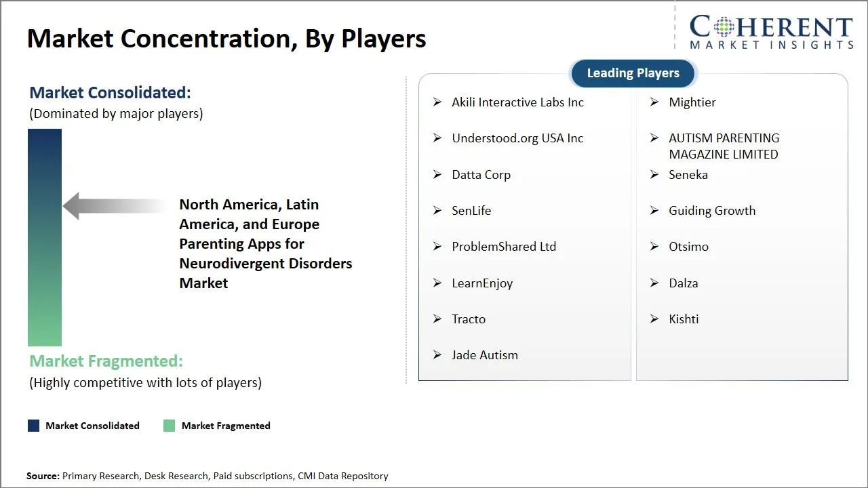Click the chevron bullet beside Akili Interactive Labs Inc
This screenshot has height=488, width=868.
[x=437, y=102]
